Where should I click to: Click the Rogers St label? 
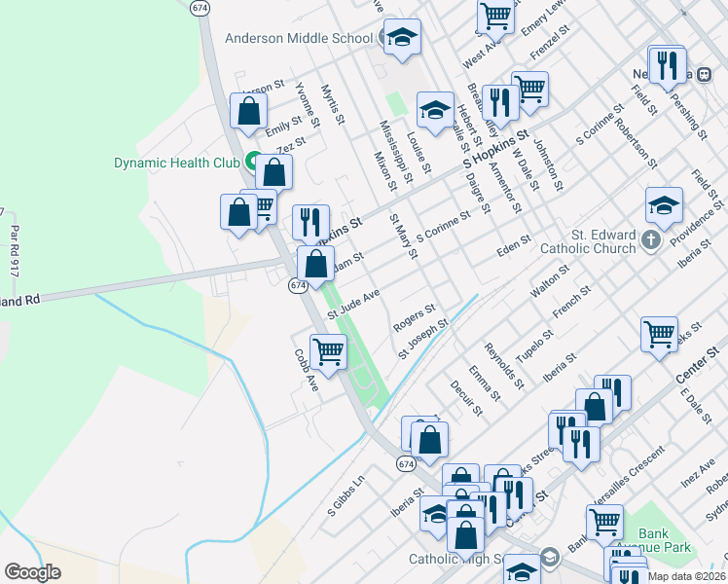pyautogui.click(x=415, y=317)
